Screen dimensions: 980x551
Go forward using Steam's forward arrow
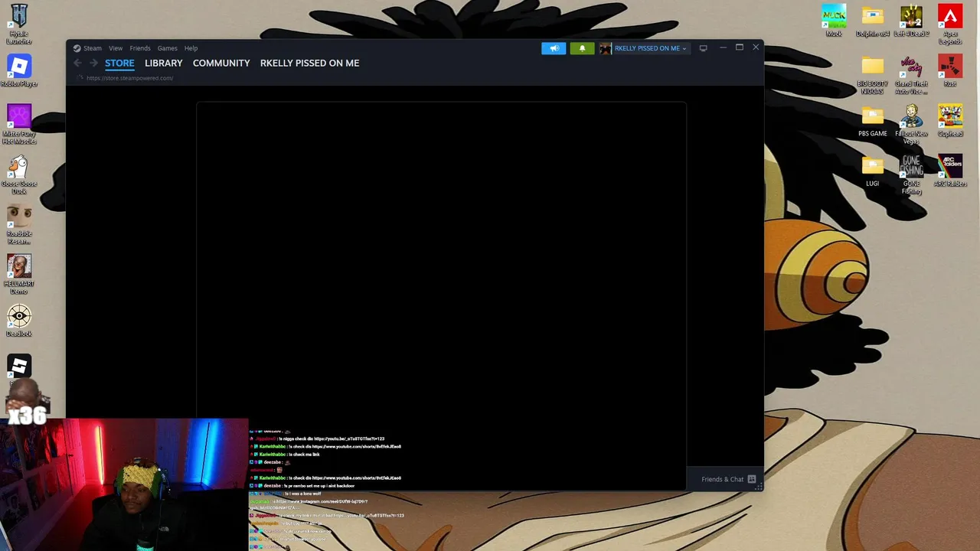(93, 63)
